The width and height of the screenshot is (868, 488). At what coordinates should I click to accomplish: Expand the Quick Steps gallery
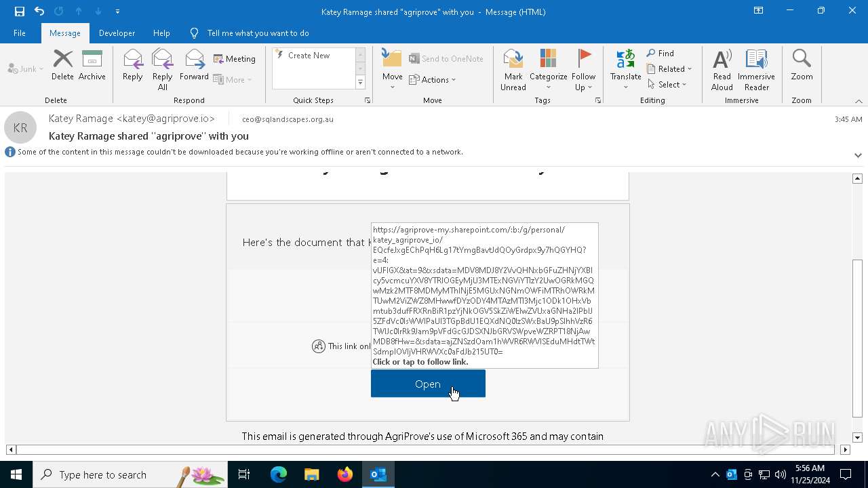tap(360, 83)
